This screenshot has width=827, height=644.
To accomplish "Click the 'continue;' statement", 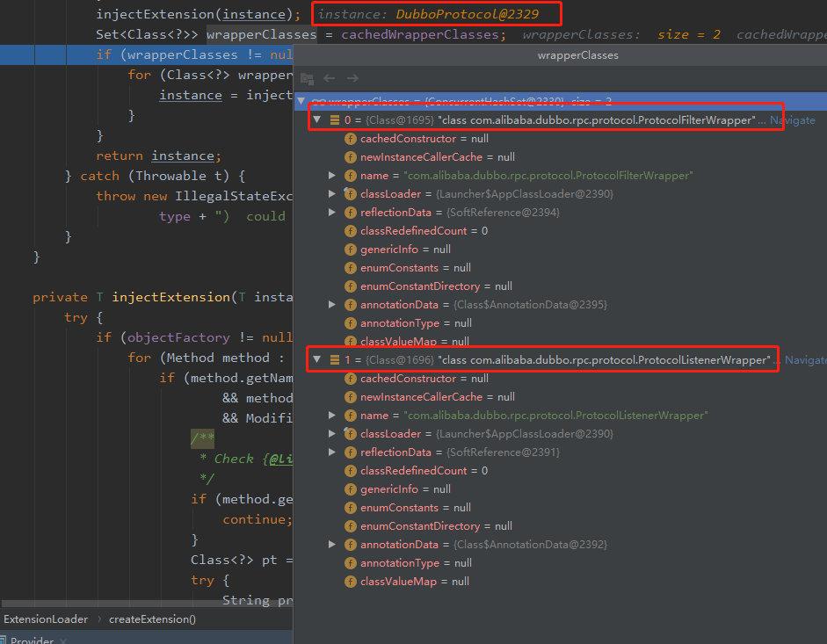I will click(258, 519).
